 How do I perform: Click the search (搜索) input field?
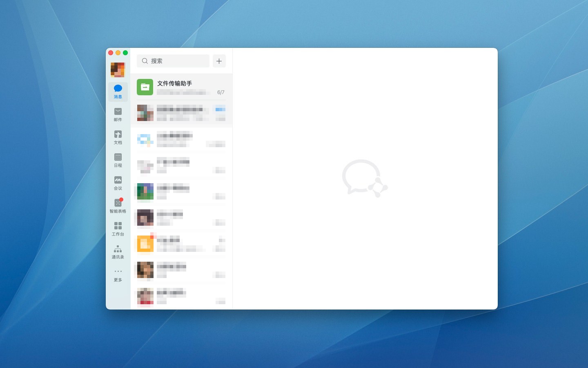pos(173,61)
